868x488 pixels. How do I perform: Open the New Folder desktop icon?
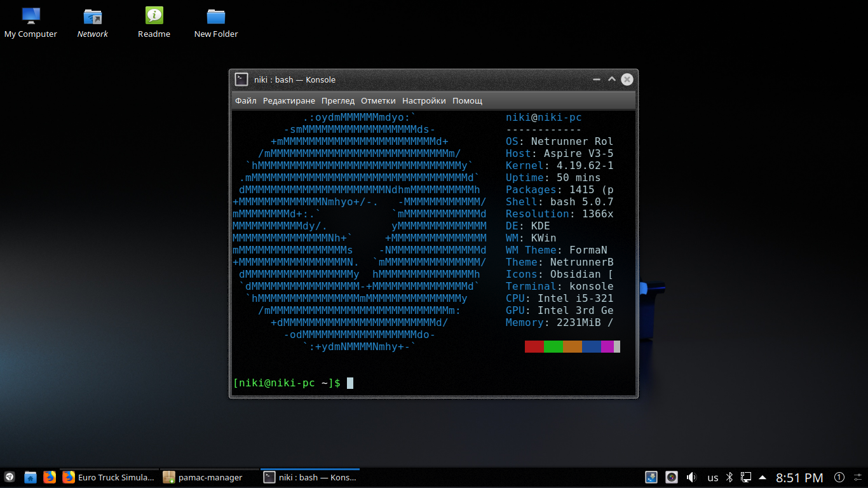click(216, 23)
